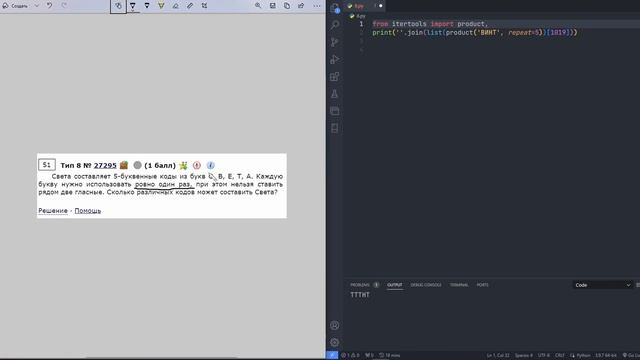Click the zoom magnifier icon in snip editor
This screenshot has width=640, height=360.
click(x=258, y=6)
